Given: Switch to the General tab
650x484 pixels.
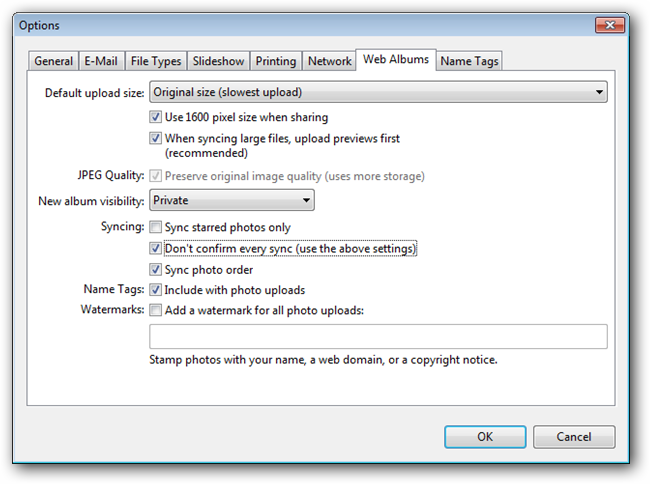Looking at the screenshot, I should point(53,61).
